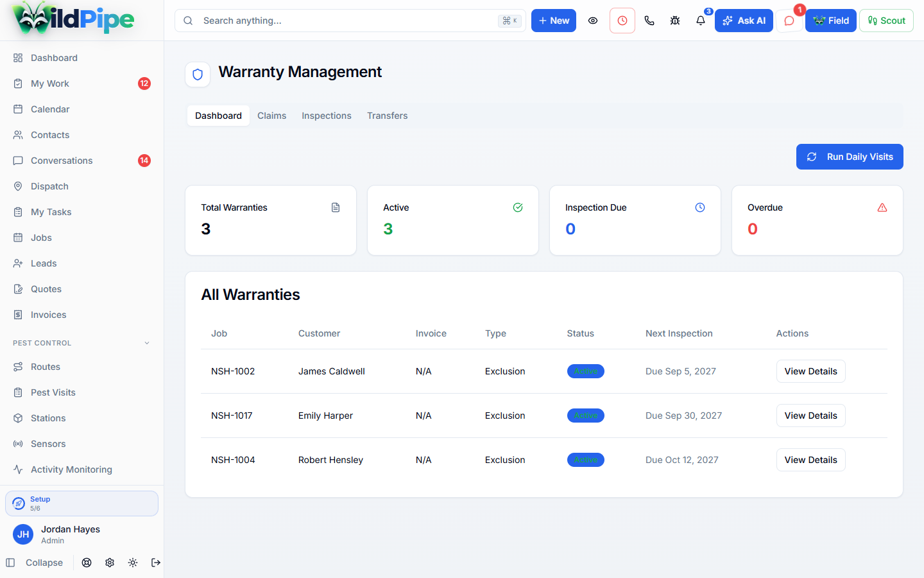The image size is (924, 578).
Task: Click the WildPipe logo
Action: 73,19
